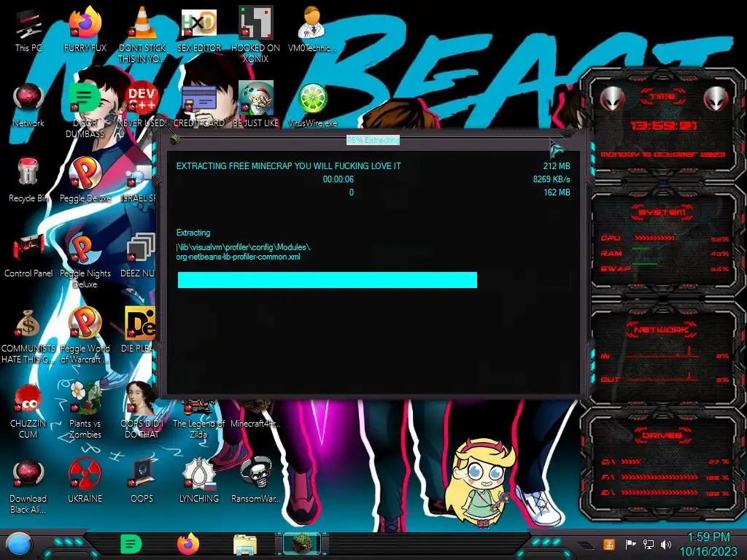747x560 pixels.
Task: Click the right alien head on clock widget
Action: point(716,98)
